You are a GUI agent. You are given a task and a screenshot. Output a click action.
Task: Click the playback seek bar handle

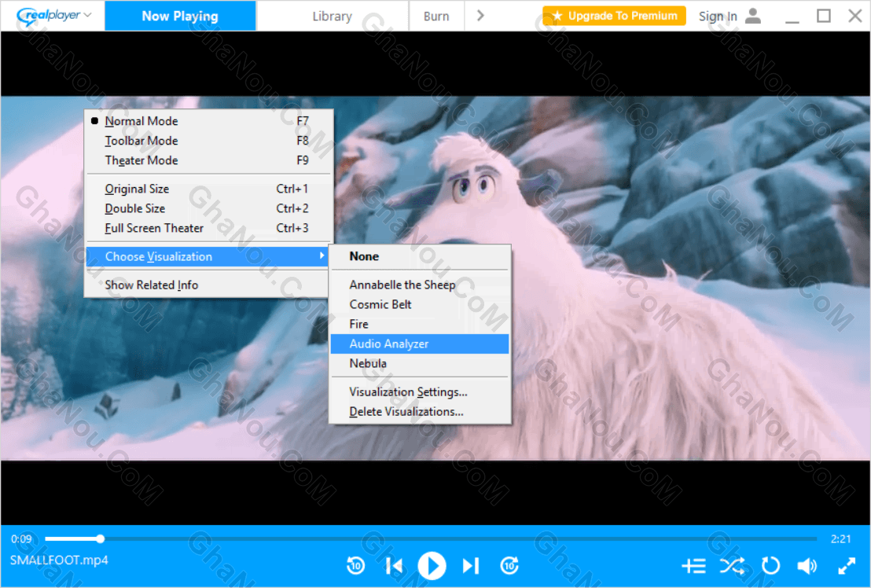pos(100,538)
